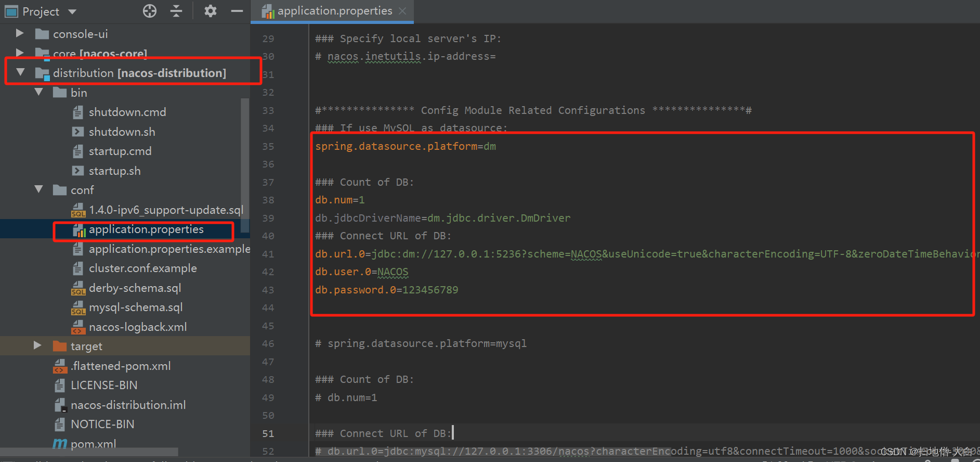Viewport: 980px width, 462px height.
Task: Click the derby-schema.sql SQL icon
Action: click(x=79, y=288)
